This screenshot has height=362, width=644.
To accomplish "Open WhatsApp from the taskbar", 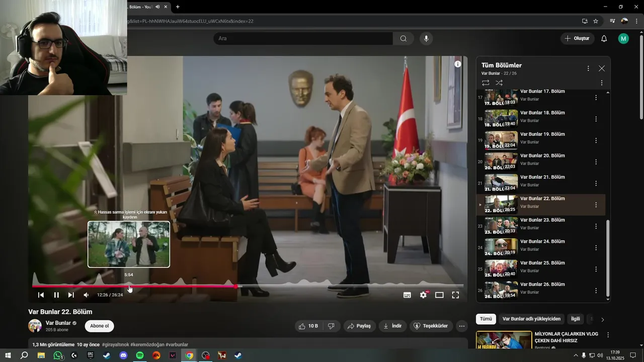I will pyautogui.click(x=58, y=355).
